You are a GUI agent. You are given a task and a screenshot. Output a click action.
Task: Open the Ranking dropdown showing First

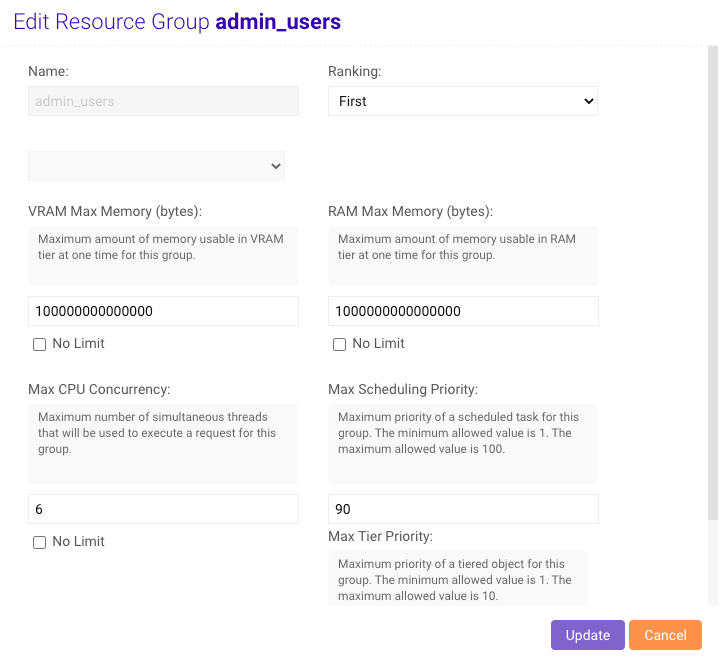[462, 101]
